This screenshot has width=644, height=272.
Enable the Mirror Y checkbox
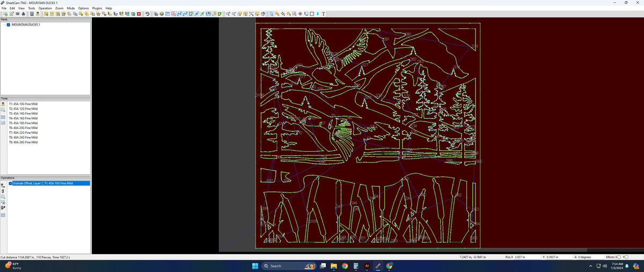(627, 257)
